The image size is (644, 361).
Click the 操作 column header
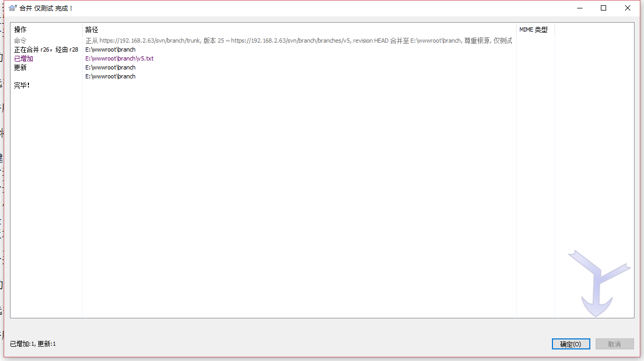(20, 30)
